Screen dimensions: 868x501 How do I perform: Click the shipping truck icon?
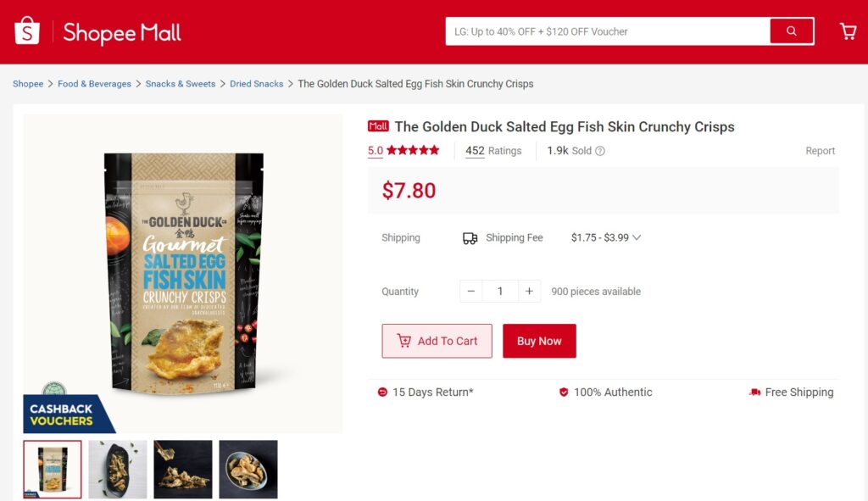pos(470,238)
